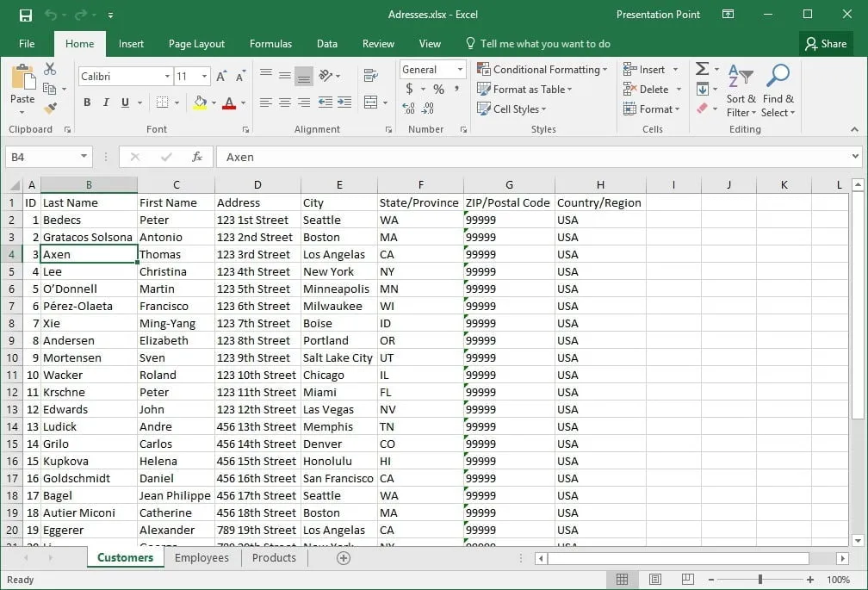Apply Percent Style format
Viewport: 868px width, 590px height.
(x=439, y=89)
